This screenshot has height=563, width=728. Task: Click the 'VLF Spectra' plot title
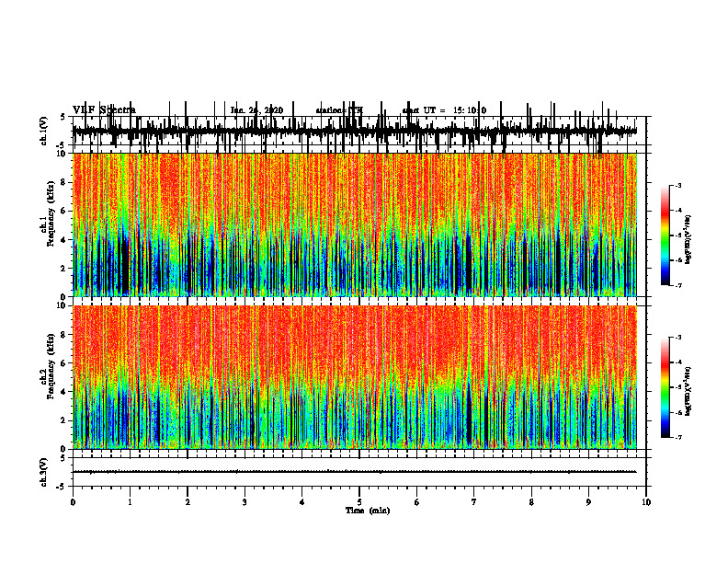(x=104, y=110)
